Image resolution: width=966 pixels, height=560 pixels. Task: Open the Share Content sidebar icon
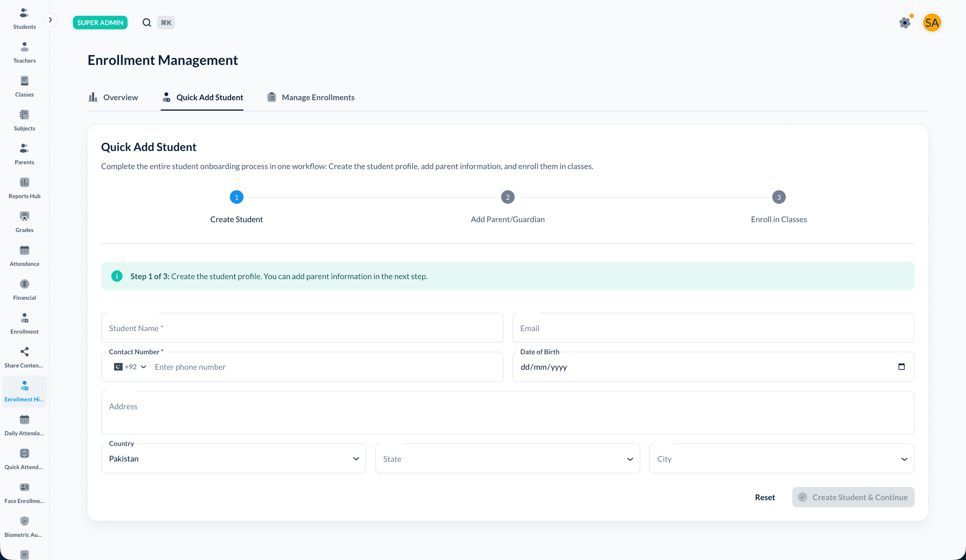tap(24, 352)
